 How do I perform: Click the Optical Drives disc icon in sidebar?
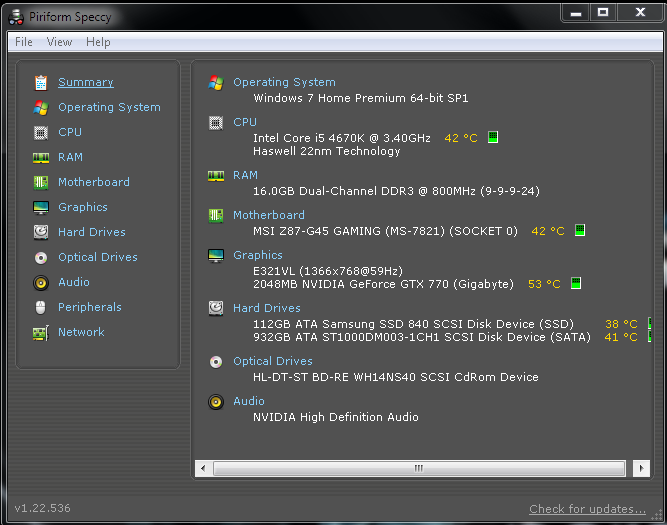tap(41, 258)
